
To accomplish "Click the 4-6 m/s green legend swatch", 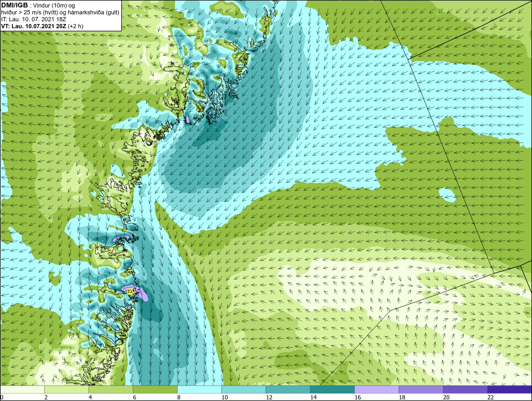I will (x=111, y=389).
